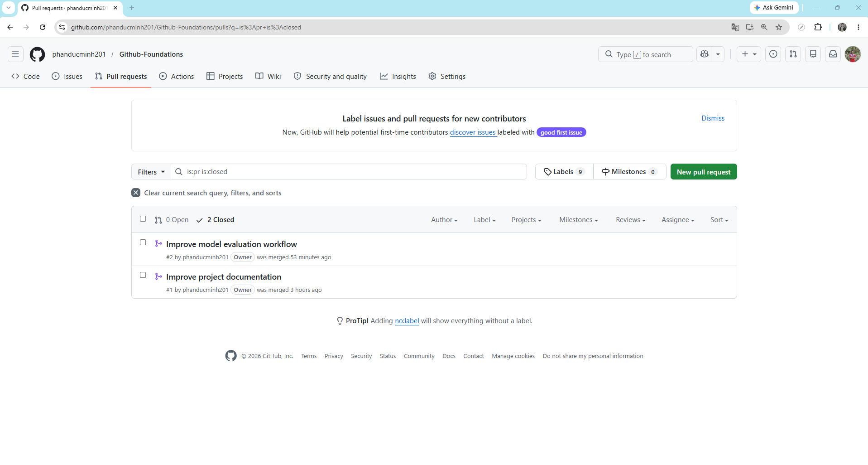Image resolution: width=868 pixels, height=465 pixels.
Task: Open the Wiki tab
Action: [268, 77]
